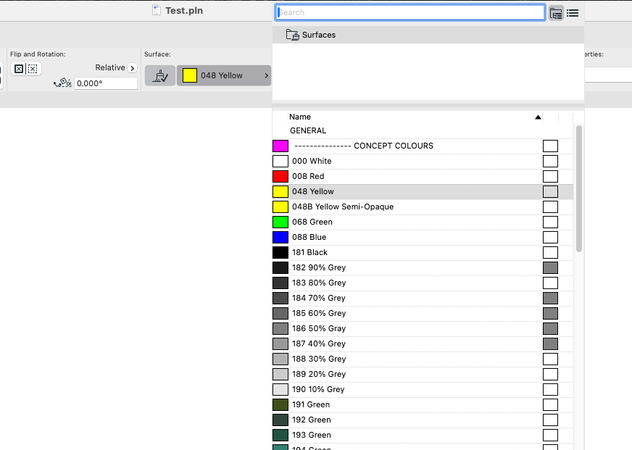Click the texture box for 182 90% Grey

[550, 268]
